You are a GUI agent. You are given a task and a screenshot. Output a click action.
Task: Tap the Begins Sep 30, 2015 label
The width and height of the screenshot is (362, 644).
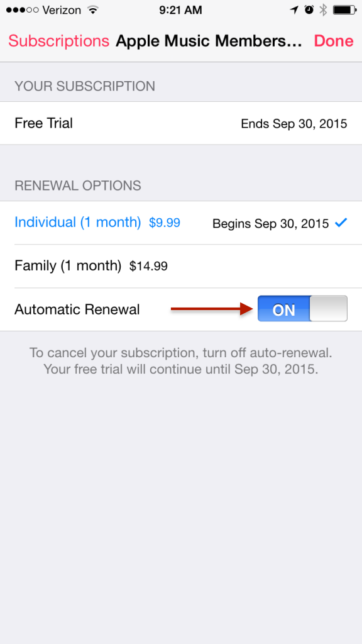[x=270, y=223]
